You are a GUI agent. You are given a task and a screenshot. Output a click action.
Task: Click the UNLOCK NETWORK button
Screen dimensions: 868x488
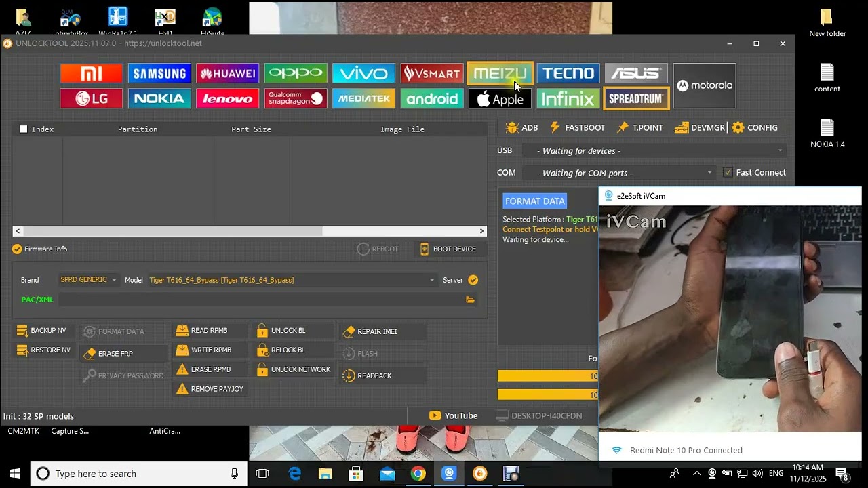pyautogui.click(x=294, y=370)
